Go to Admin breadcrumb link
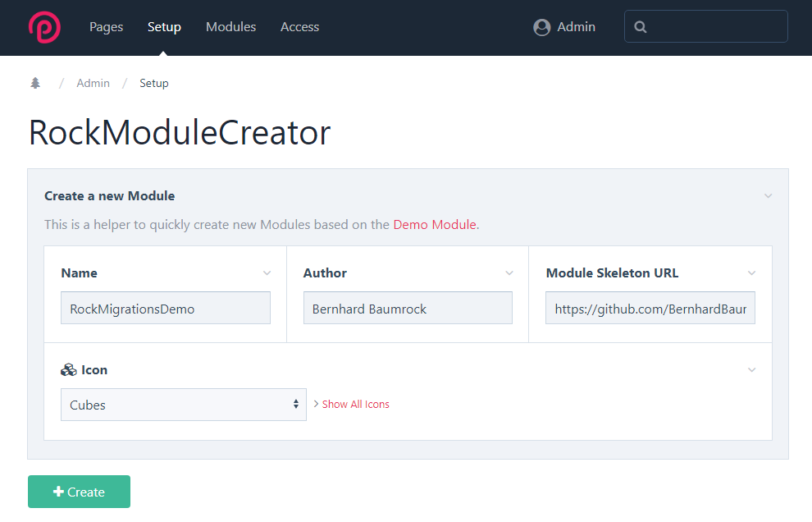 (94, 83)
